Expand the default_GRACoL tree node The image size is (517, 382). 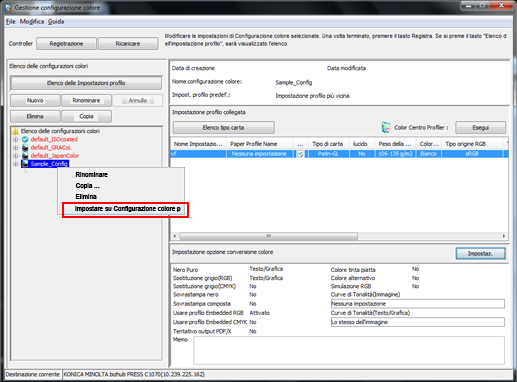pos(16,148)
